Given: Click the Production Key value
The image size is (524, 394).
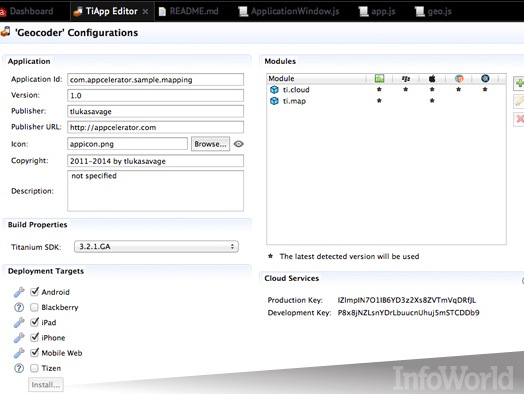Looking at the screenshot, I should click(407, 300).
